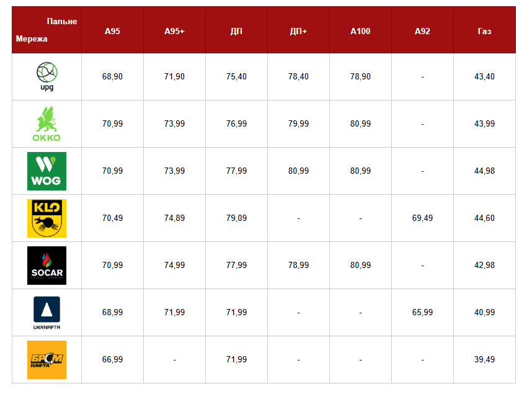
Task: Open the black SOCAR logo
Action: (x=47, y=266)
